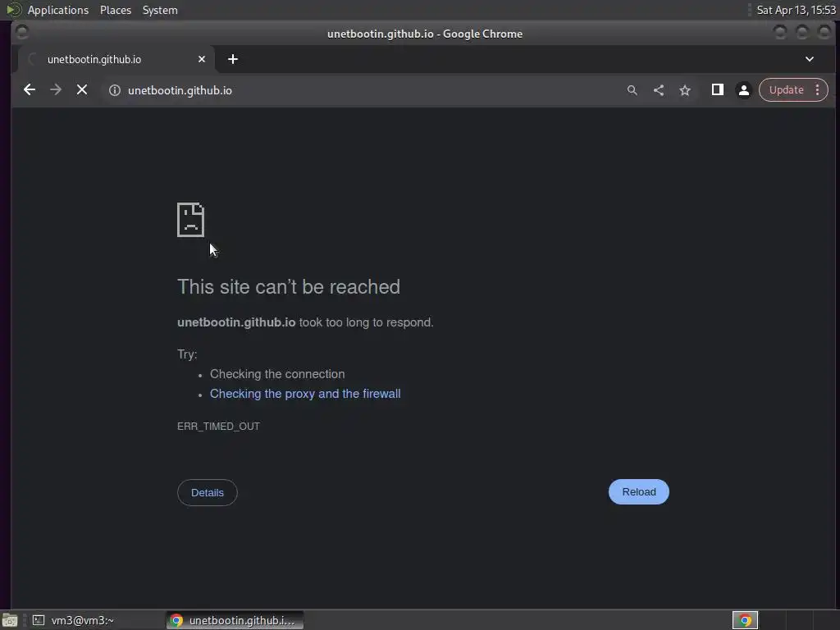Open the Applications menu
The image size is (840, 630).
[58, 10]
